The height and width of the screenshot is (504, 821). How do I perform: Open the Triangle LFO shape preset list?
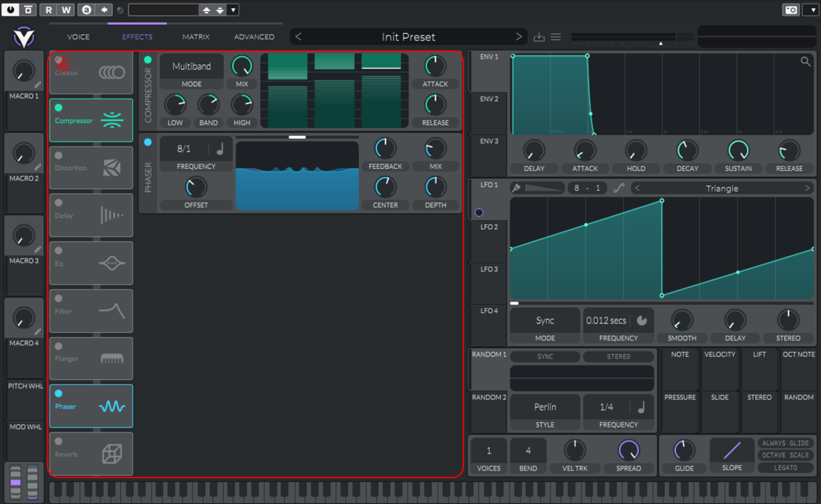pos(722,188)
